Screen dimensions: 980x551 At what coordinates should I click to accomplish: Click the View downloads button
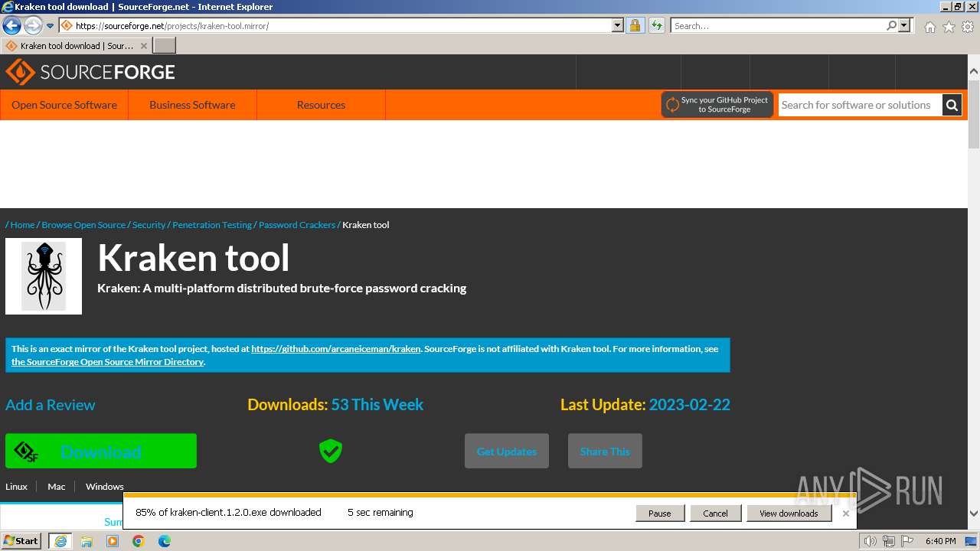click(x=789, y=514)
